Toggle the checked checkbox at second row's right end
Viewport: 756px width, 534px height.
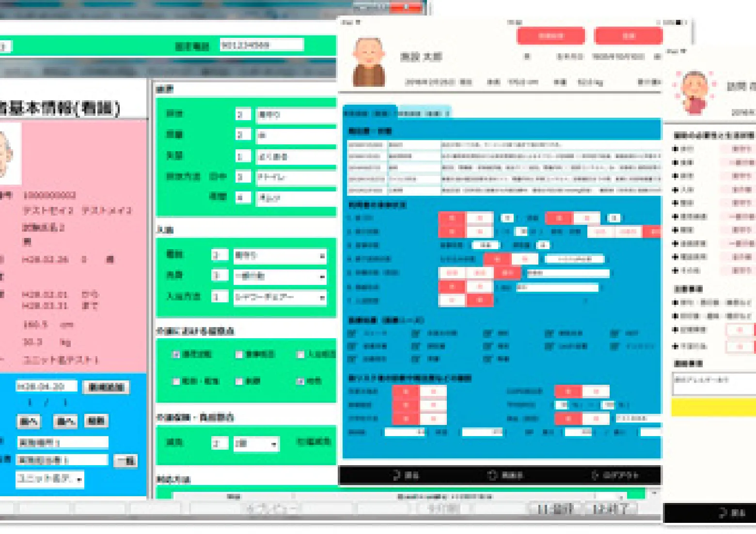tap(300, 381)
